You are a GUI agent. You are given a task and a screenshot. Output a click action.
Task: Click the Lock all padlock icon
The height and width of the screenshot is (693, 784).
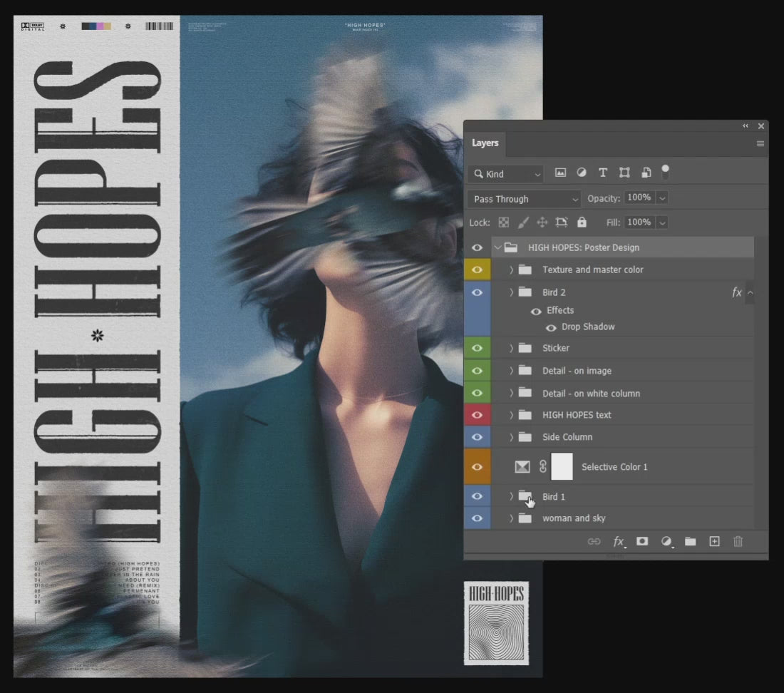pyautogui.click(x=582, y=222)
